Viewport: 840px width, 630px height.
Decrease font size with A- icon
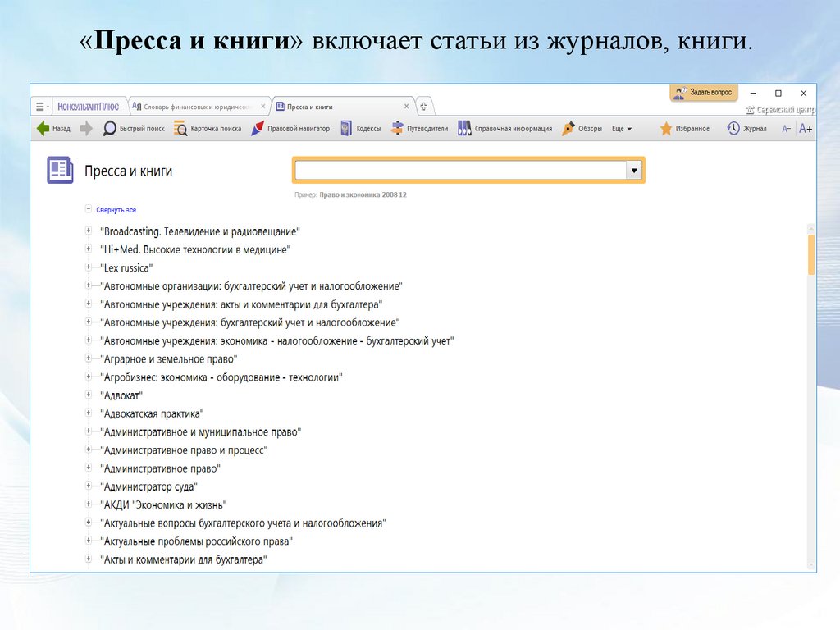coord(786,129)
